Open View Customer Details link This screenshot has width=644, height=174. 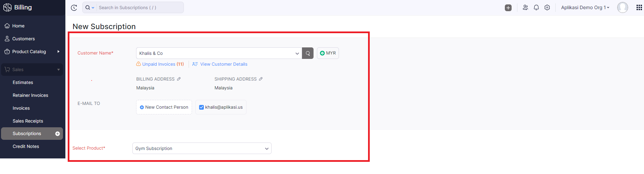(224, 64)
